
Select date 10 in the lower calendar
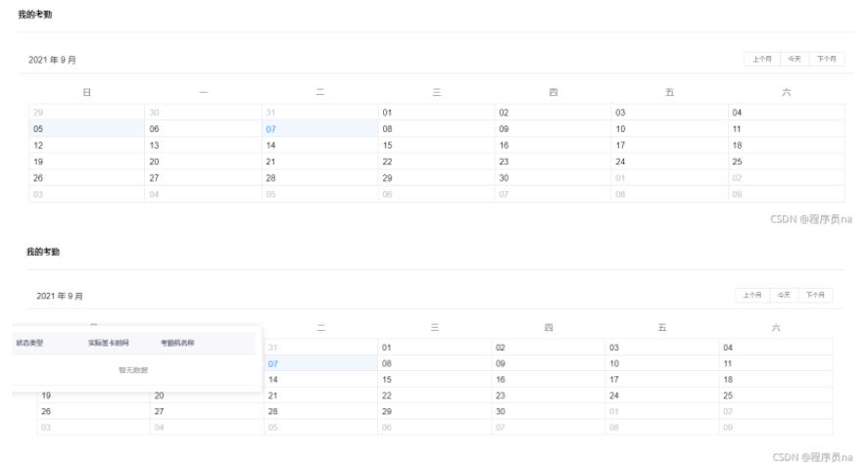613,363
